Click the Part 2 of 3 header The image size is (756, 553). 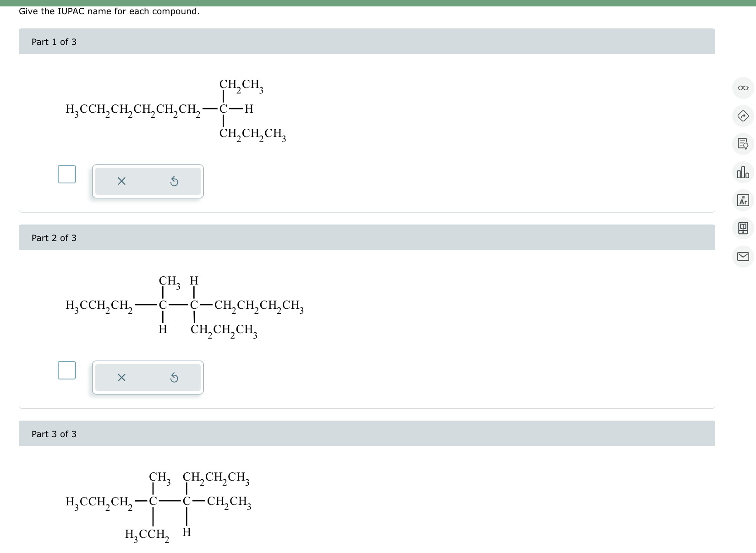[54, 238]
